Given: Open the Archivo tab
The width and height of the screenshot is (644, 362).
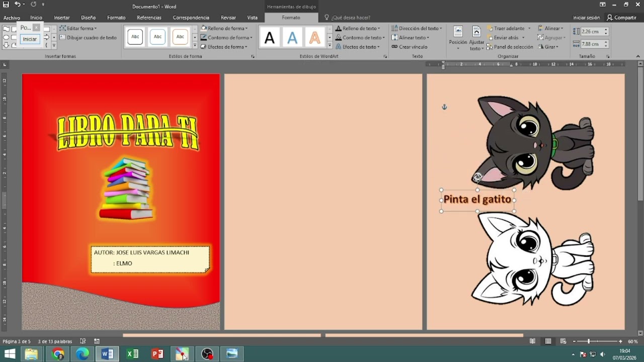Looking at the screenshot, I should coord(12,18).
